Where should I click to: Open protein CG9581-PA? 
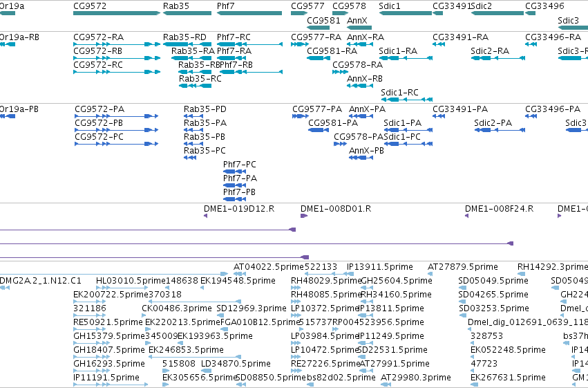point(333,123)
